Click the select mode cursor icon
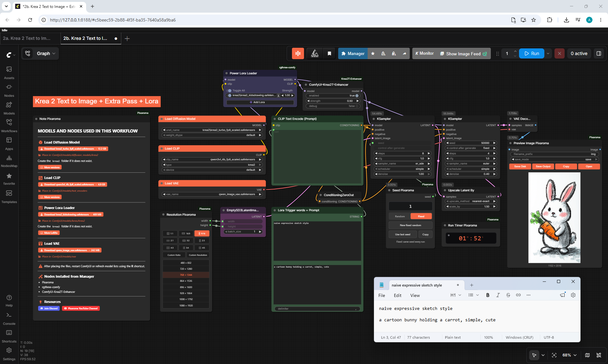This screenshot has height=364, width=608. tap(534, 355)
